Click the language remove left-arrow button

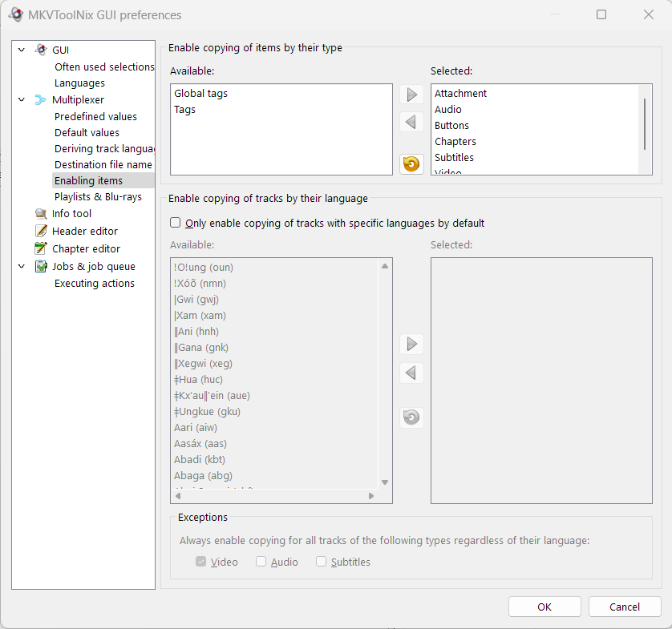tap(411, 373)
